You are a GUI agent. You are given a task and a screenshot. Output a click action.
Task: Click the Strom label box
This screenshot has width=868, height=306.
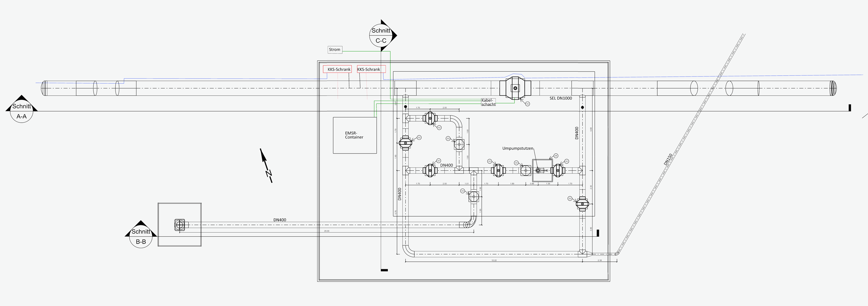point(335,50)
